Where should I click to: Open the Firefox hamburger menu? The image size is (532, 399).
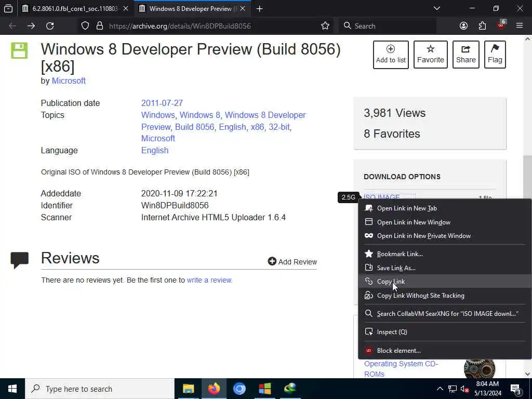tap(520, 26)
